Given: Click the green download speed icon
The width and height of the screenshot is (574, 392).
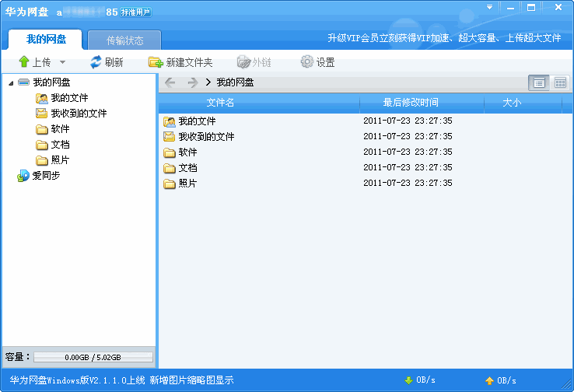Looking at the screenshot, I should 408,380.
